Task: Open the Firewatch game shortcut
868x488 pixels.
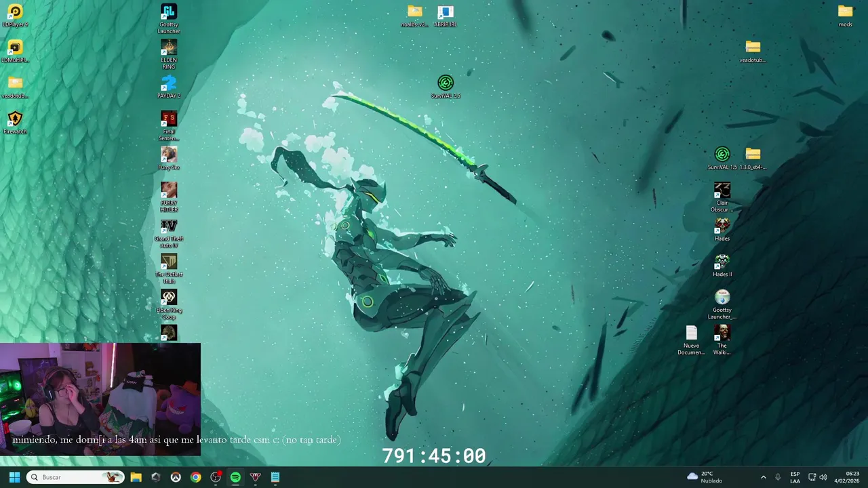Action: pos(15,123)
